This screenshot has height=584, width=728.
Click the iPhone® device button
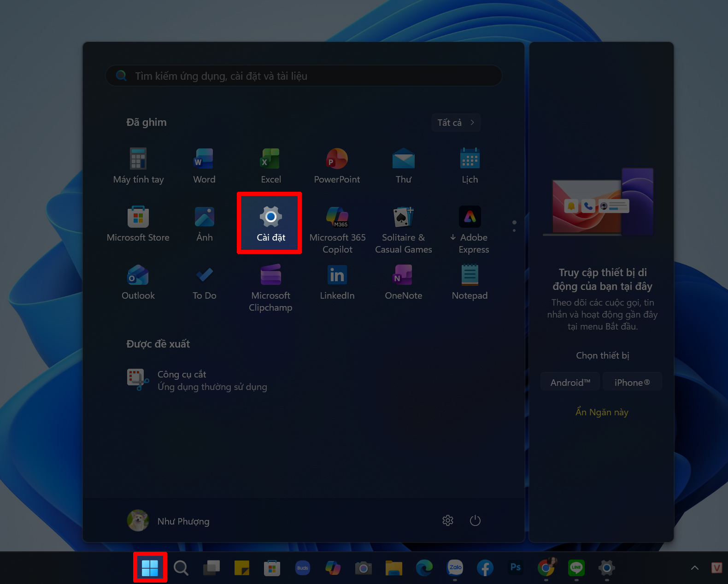point(632,382)
